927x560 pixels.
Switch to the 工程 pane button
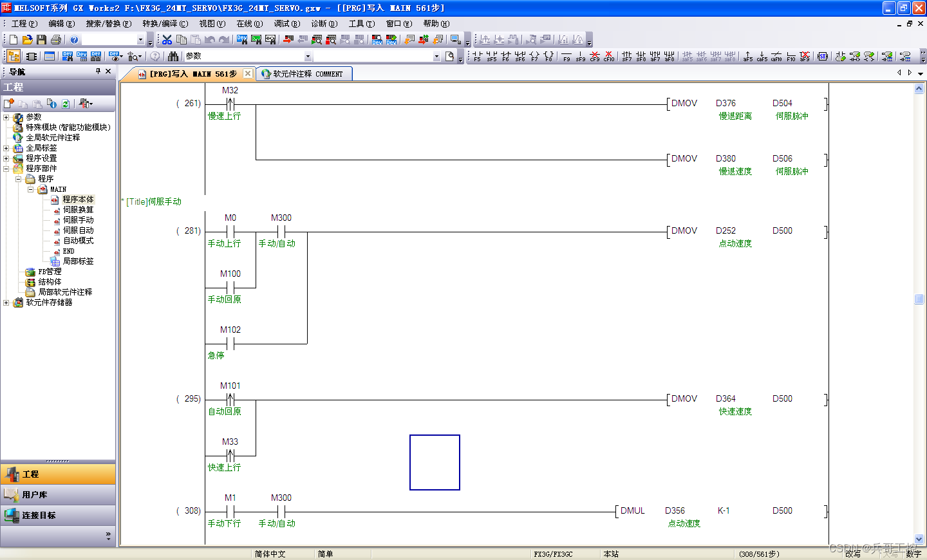(x=58, y=474)
